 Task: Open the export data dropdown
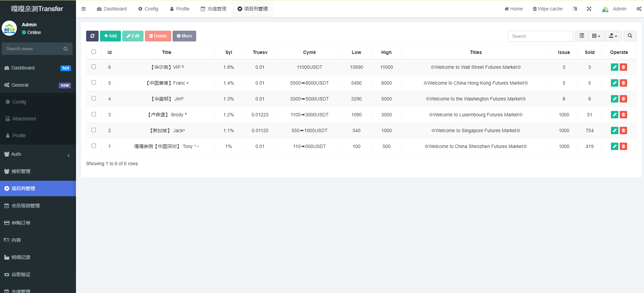tap(613, 36)
